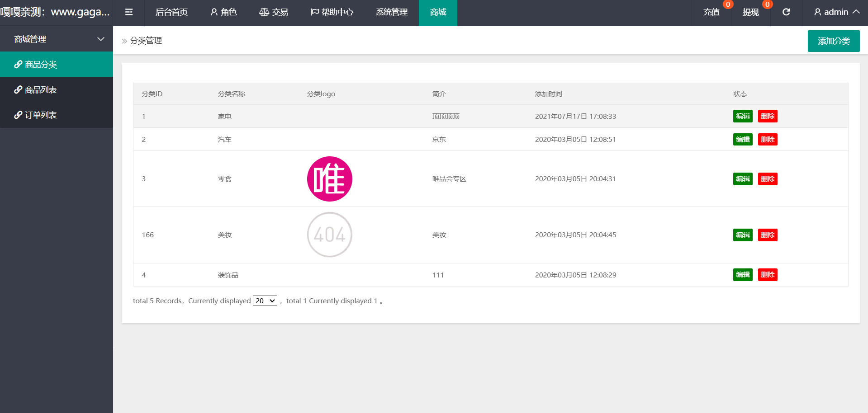Open 帮助中心 with the flag icon

pos(332,12)
